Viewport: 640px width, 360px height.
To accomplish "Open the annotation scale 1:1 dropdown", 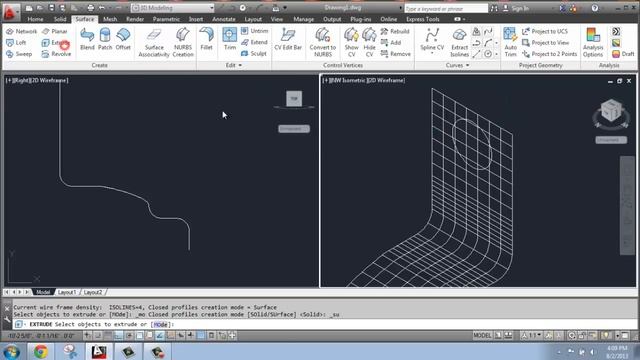I will 532,336.
